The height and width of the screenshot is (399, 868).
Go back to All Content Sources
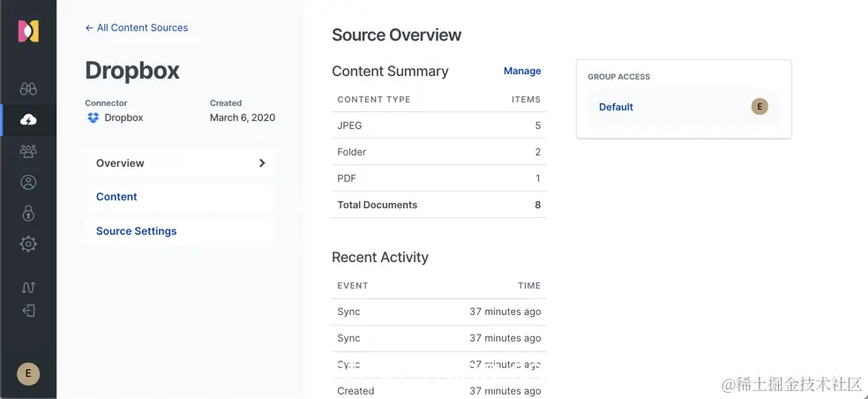tap(136, 27)
